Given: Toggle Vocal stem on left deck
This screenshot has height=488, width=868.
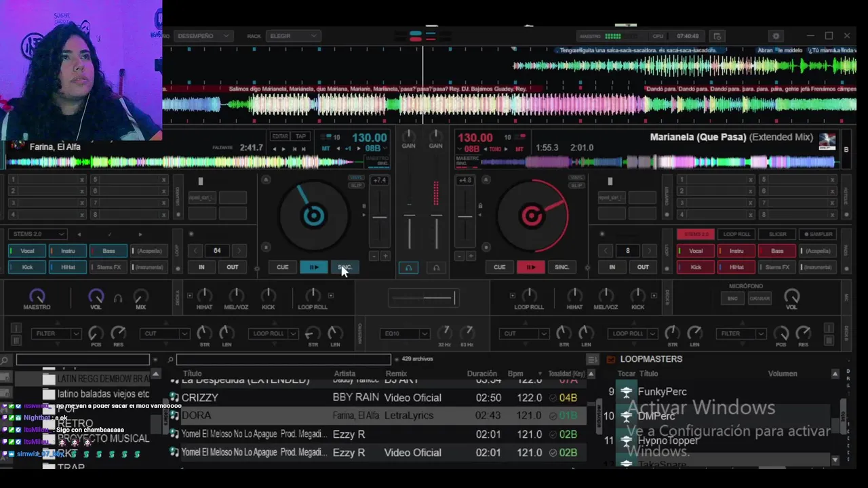Looking at the screenshot, I should (x=26, y=251).
